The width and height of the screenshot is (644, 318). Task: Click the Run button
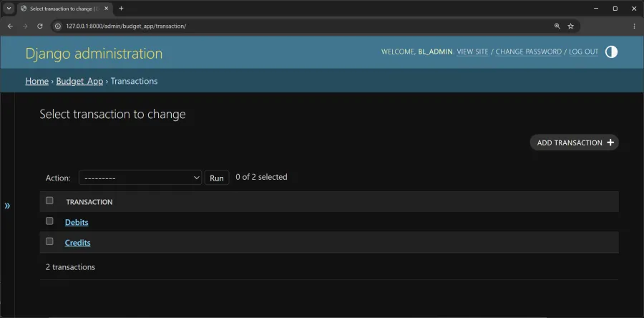[216, 178]
